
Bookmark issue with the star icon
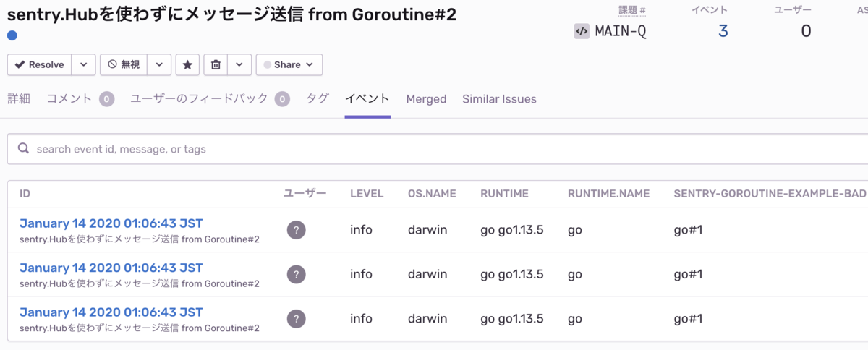[187, 64]
